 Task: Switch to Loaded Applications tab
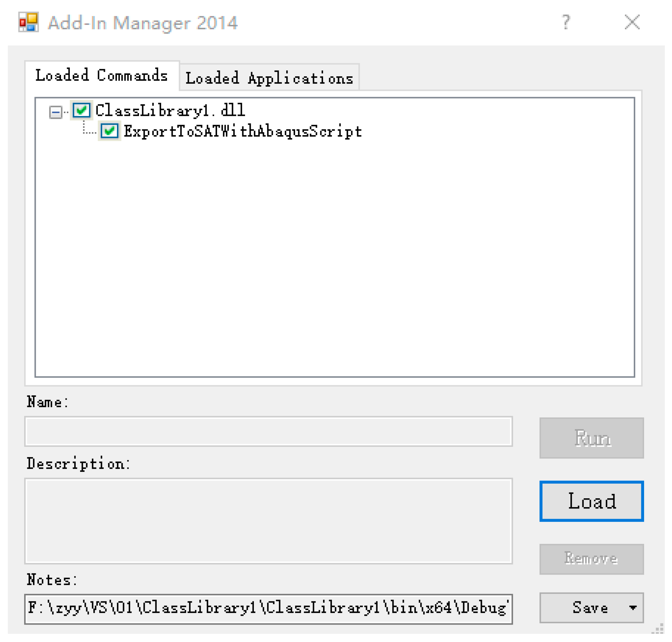tap(269, 78)
